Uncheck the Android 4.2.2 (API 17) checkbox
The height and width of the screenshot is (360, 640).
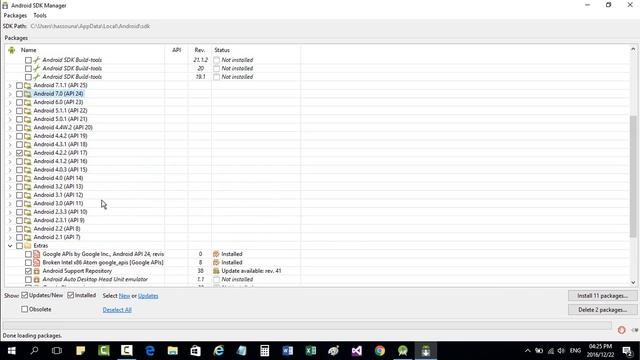tap(19, 153)
